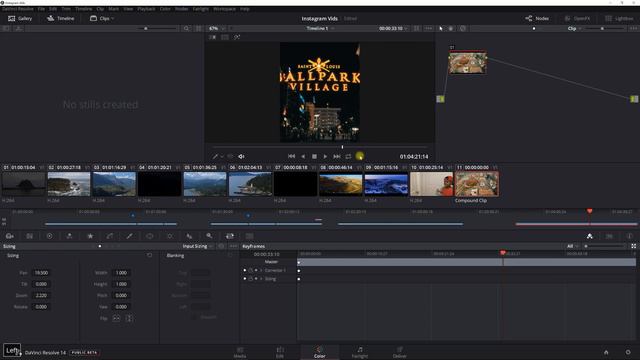Click the Zoom value field 2.220

41,295
